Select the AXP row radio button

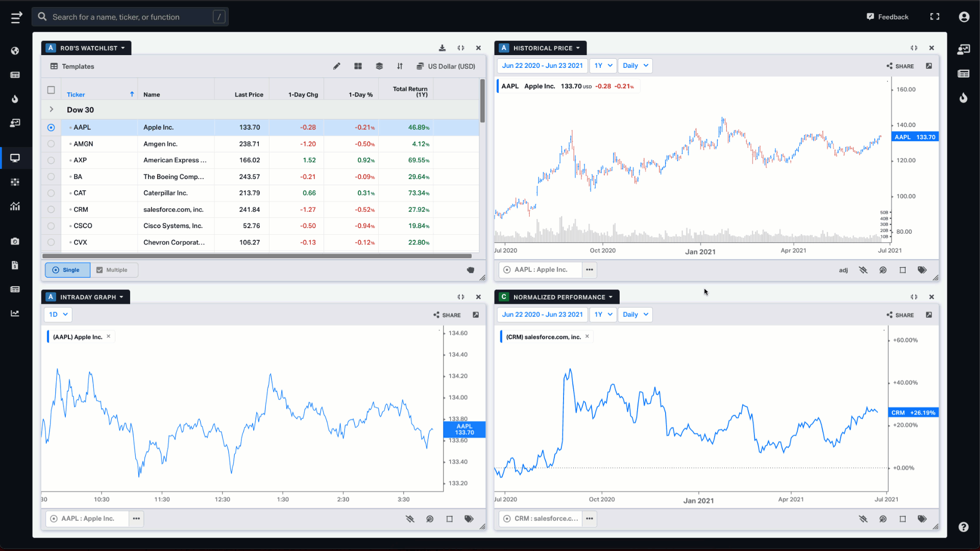[x=51, y=160]
